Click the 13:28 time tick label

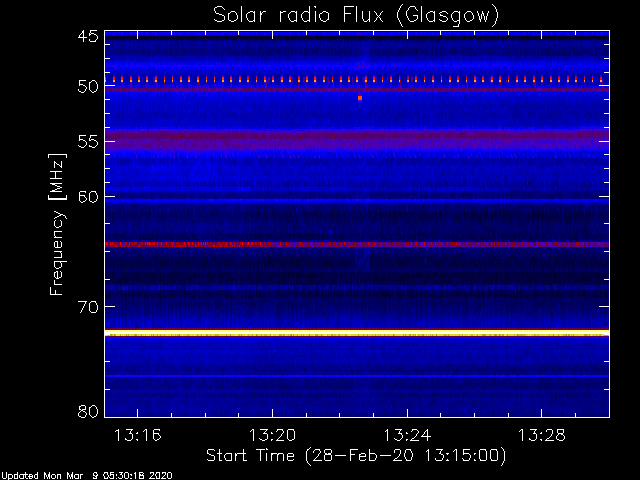click(542, 435)
